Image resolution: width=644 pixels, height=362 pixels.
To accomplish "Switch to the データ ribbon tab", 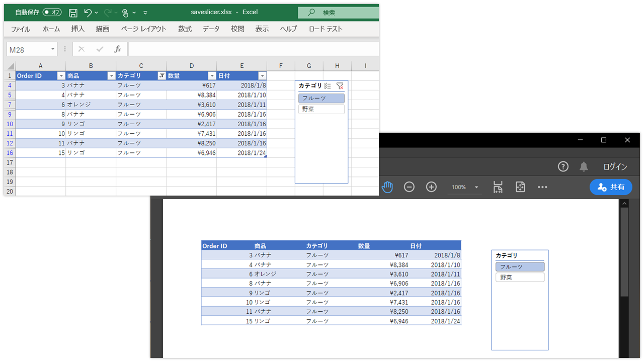I will [211, 29].
